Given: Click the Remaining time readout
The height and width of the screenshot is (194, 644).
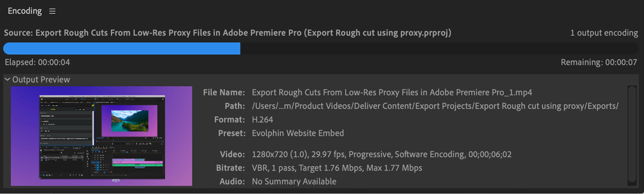Looking at the screenshot, I should pos(599,62).
